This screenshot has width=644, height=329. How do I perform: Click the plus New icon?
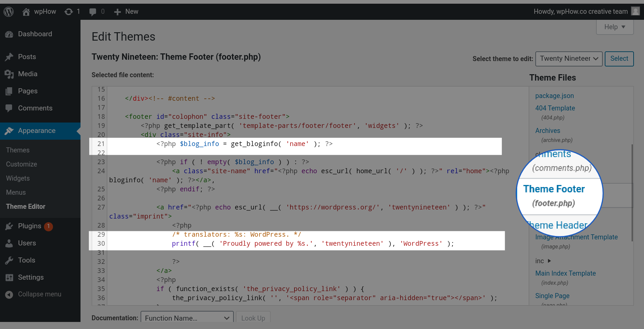[x=117, y=12]
